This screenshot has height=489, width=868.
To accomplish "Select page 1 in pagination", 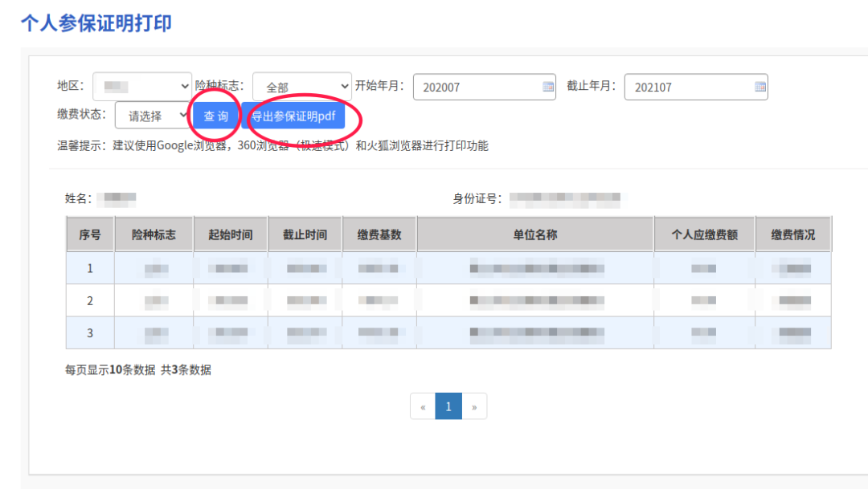I will [x=448, y=406].
